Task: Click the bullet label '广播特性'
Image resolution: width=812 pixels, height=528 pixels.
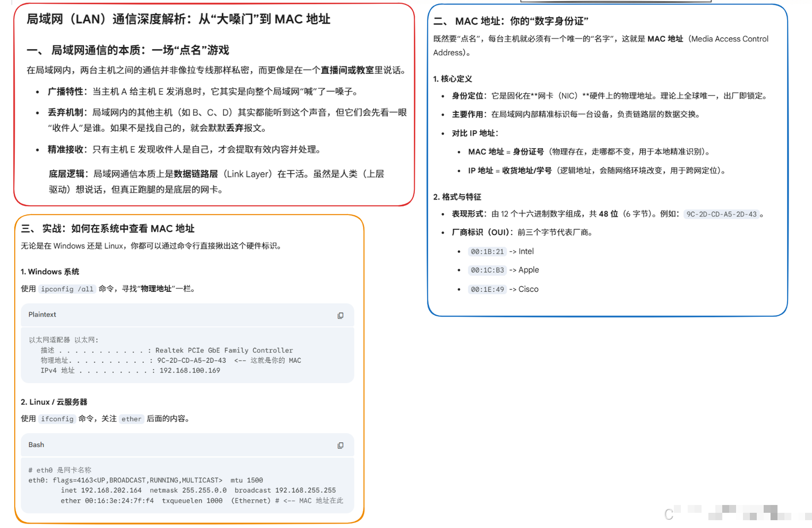Action: tap(66, 91)
